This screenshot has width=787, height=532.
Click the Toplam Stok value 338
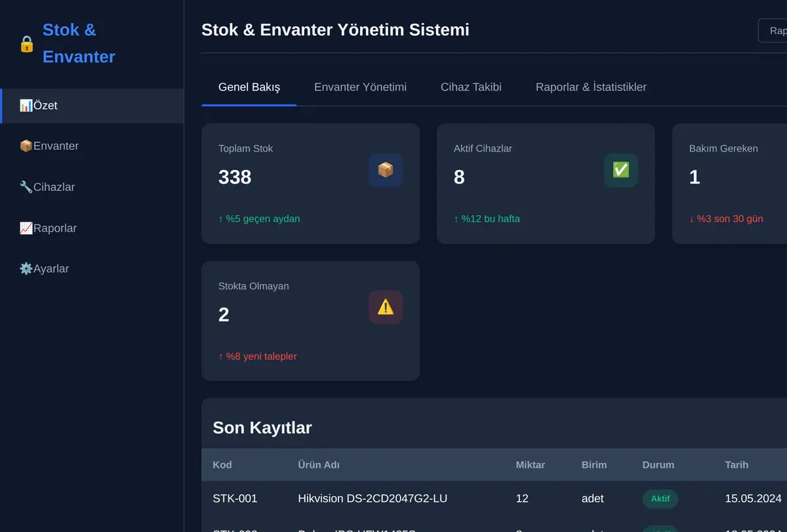(235, 177)
